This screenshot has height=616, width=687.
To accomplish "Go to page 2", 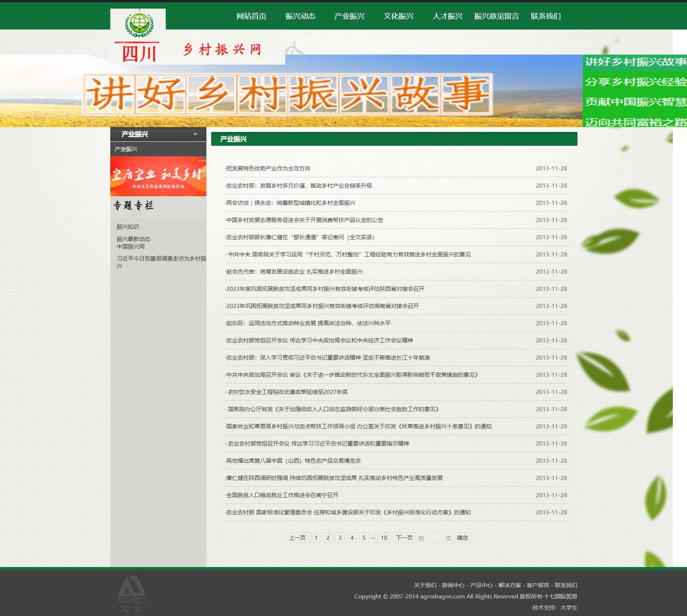I will (328, 538).
